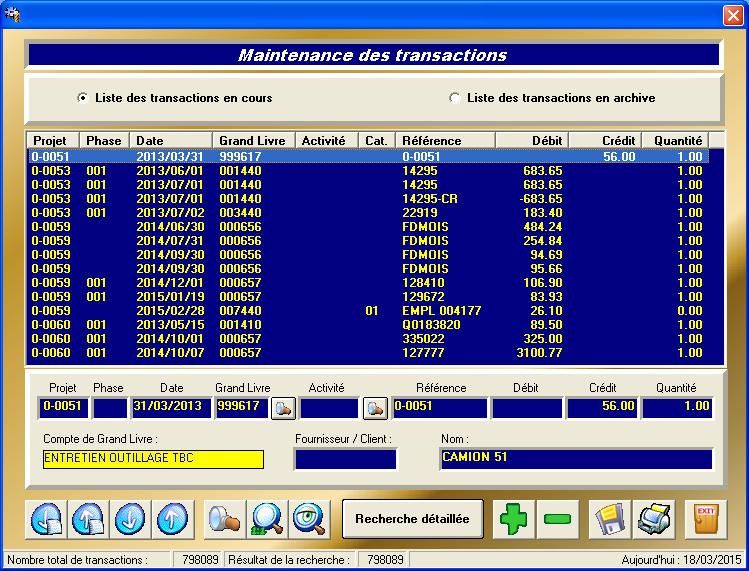Select 'Liste des transactions en archive' option
749x571 pixels.
(455, 98)
